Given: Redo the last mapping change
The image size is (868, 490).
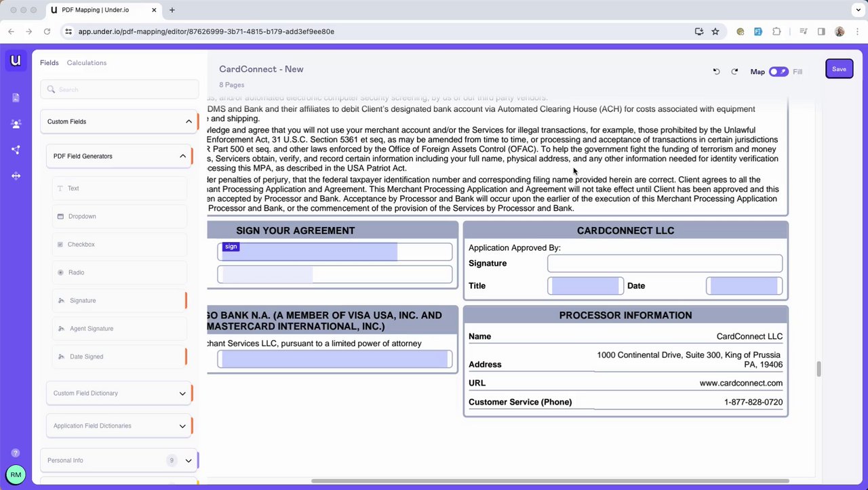Looking at the screenshot, I should coord(734,71).
